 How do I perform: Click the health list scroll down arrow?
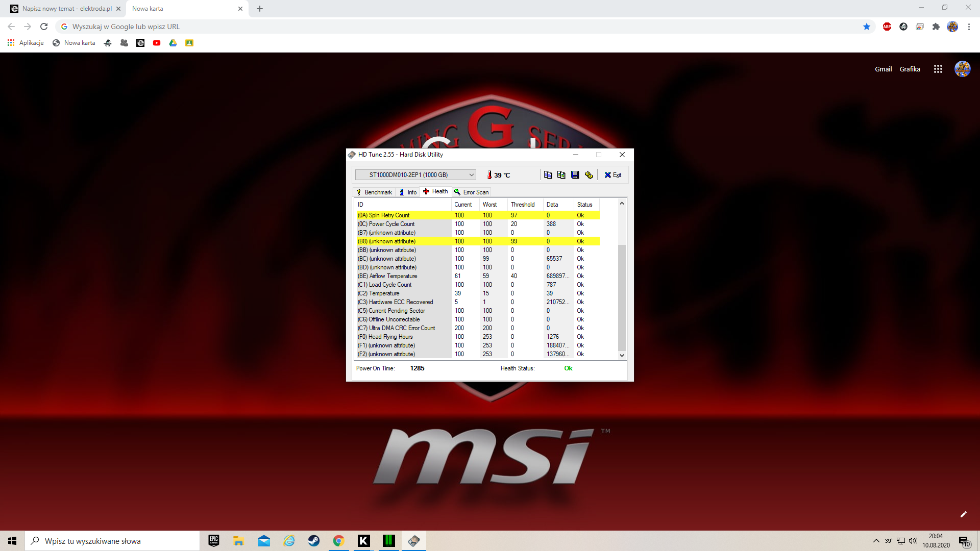tap(622, 355)
